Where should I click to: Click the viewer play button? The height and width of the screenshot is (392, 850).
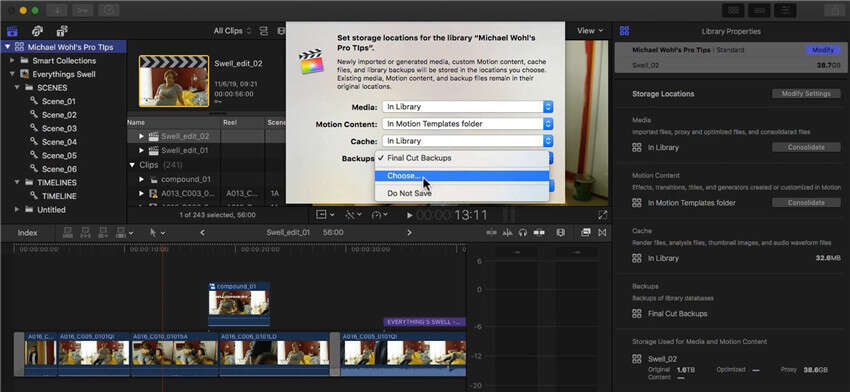click(409, 215)
